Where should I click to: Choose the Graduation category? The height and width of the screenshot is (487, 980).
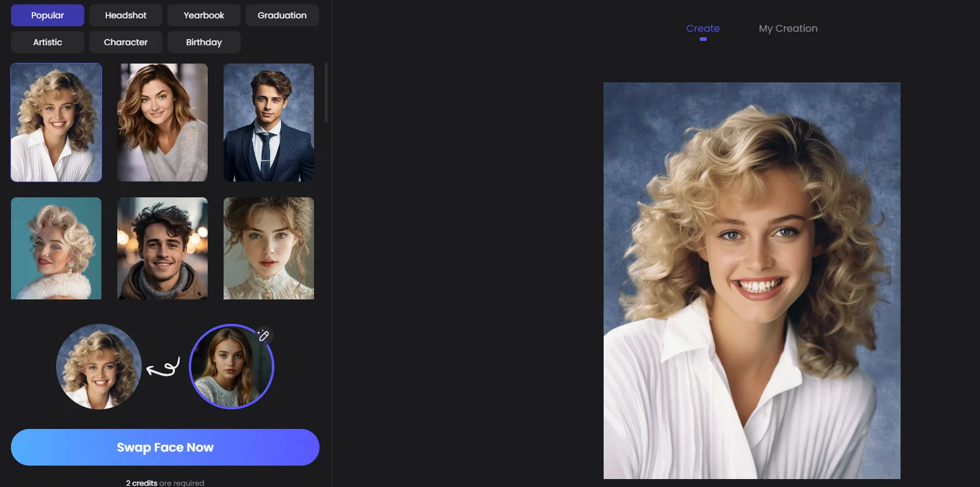(282, 15)
